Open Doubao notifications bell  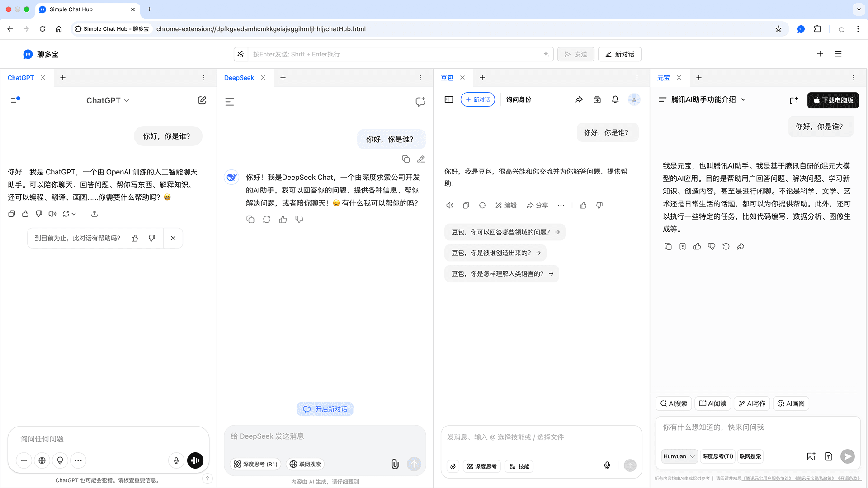tap(615, 99)
